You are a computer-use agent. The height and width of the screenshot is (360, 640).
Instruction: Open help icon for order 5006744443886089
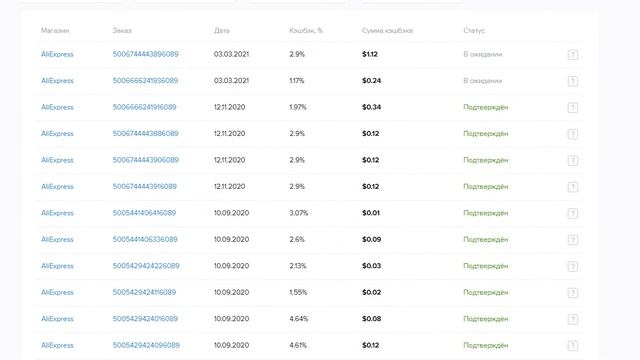[x=573, y=134]
